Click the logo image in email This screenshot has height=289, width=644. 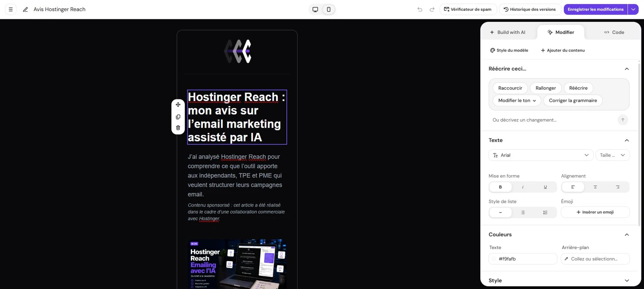coord(237,51)
